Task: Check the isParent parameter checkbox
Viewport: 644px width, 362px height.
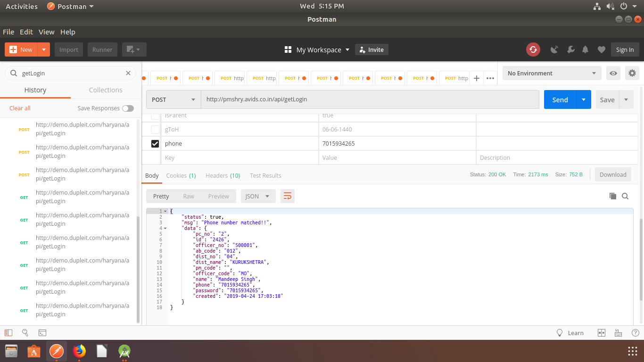Action: tap(155, 116)
